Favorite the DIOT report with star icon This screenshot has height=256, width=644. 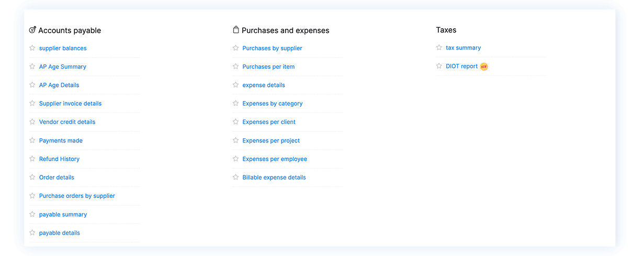439,66
